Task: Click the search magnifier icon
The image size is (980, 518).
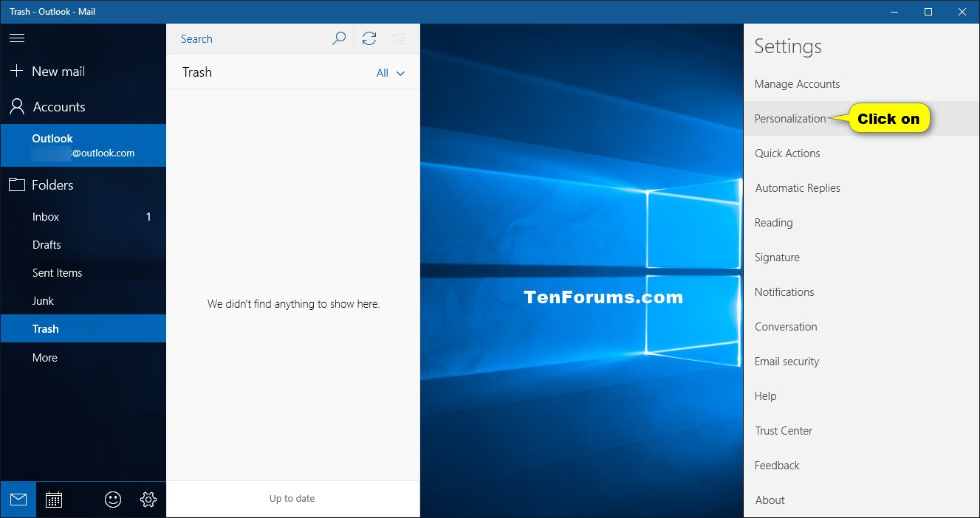Action: (339, 38)
